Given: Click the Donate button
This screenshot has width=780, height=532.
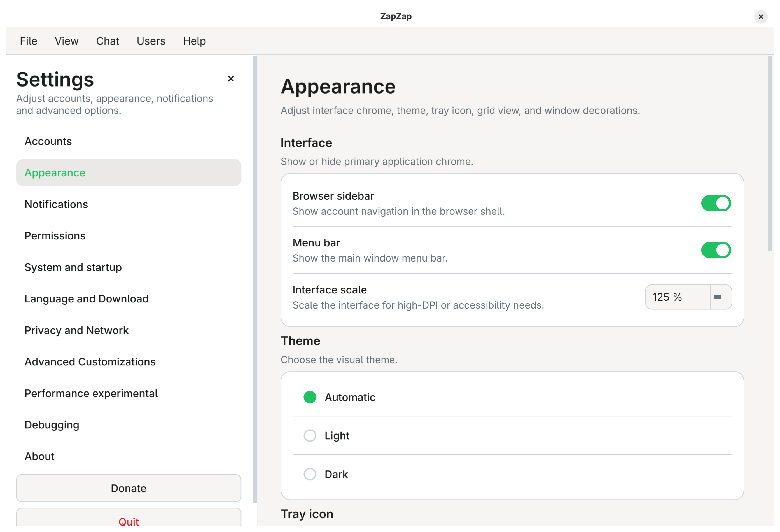Looking at the screenshot, I should click(129, 488).
